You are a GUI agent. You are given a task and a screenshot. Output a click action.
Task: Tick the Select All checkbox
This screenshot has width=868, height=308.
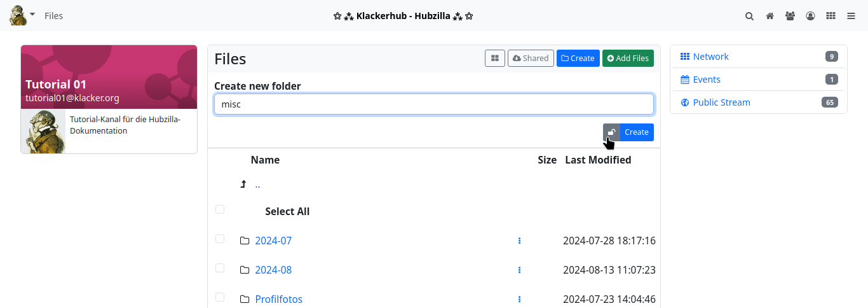coord(220,209)
